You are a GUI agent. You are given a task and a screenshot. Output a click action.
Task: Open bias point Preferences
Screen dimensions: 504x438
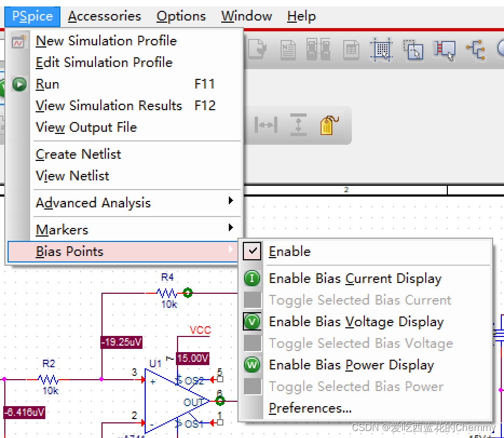(310, 408)
